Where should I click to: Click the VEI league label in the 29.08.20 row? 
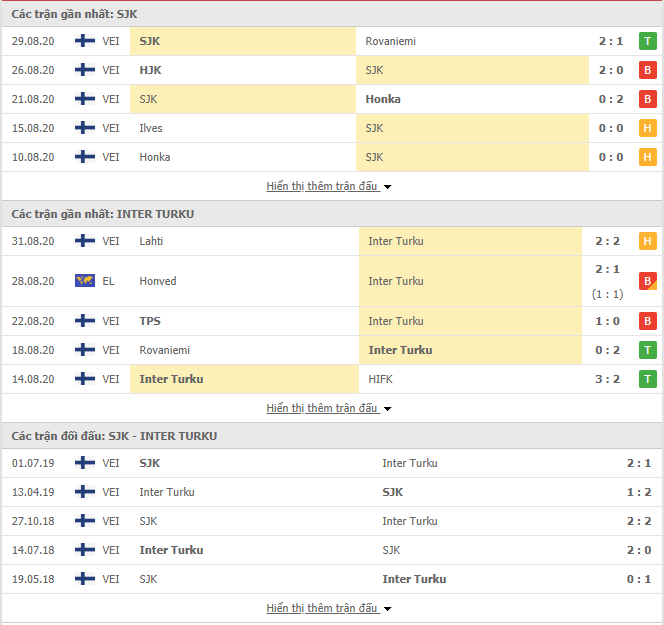(x=111, y=41)
